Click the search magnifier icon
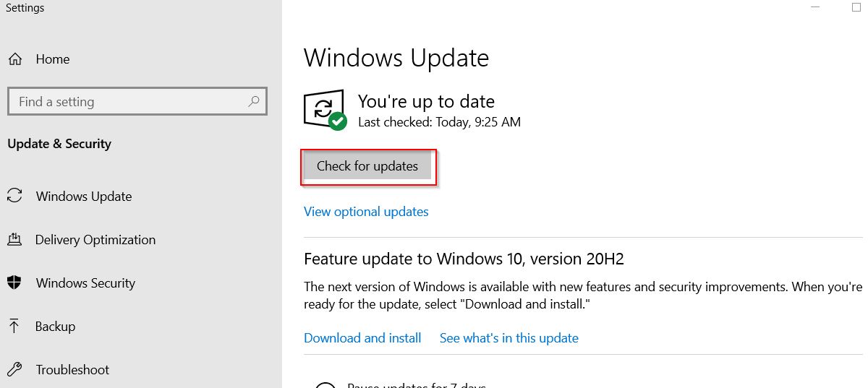 [253, 102]
